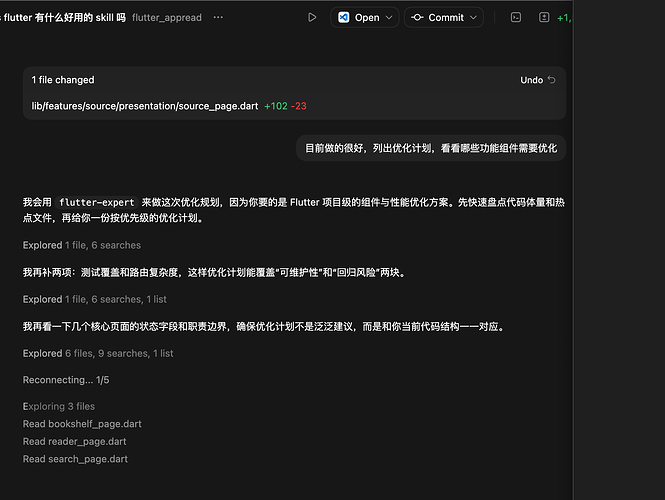Click the +102 additions count
The height and width of the screenshot is (500, 665).
coord(276,106)
